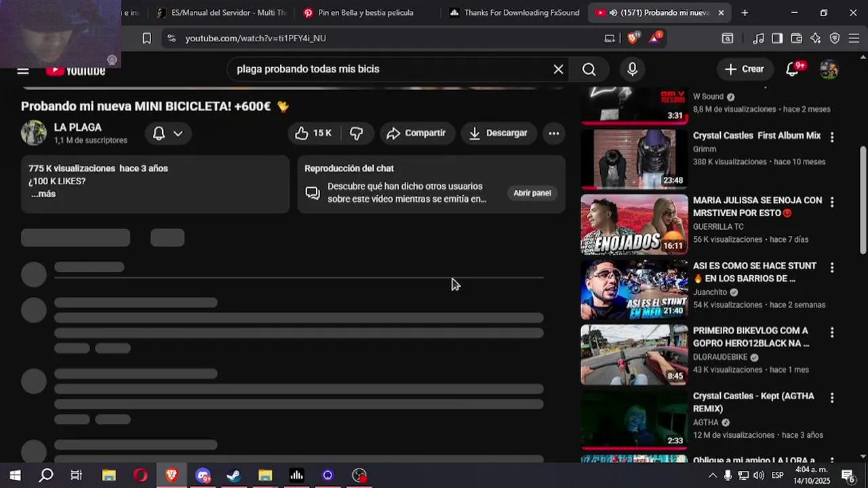Launch Opera from the taskbar

point(140,476)
